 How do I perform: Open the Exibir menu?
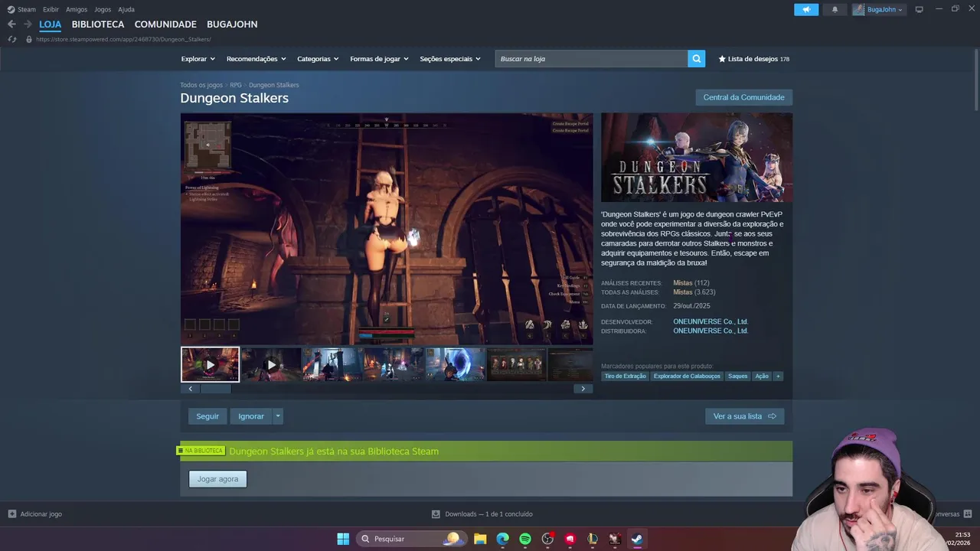[51, 9]
